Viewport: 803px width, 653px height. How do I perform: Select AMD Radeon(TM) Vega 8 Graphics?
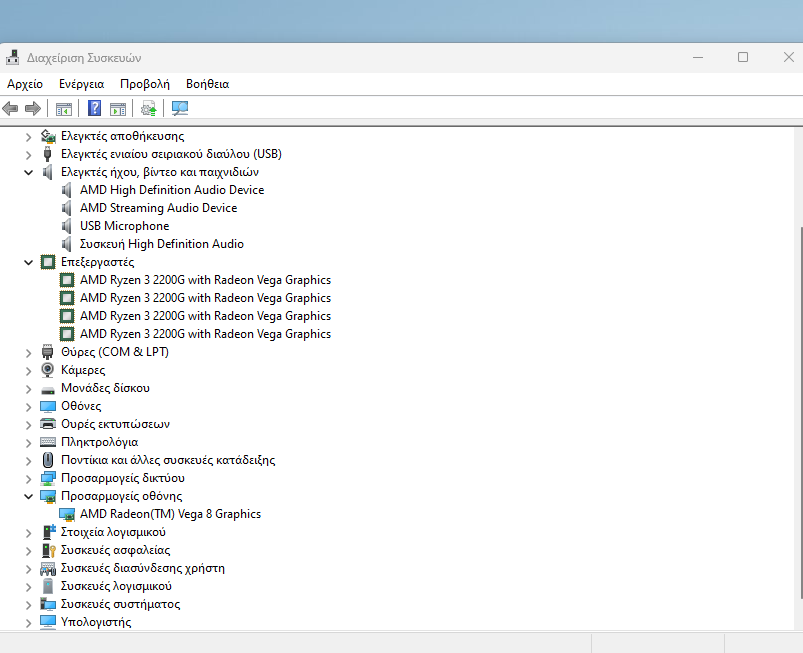171,514
